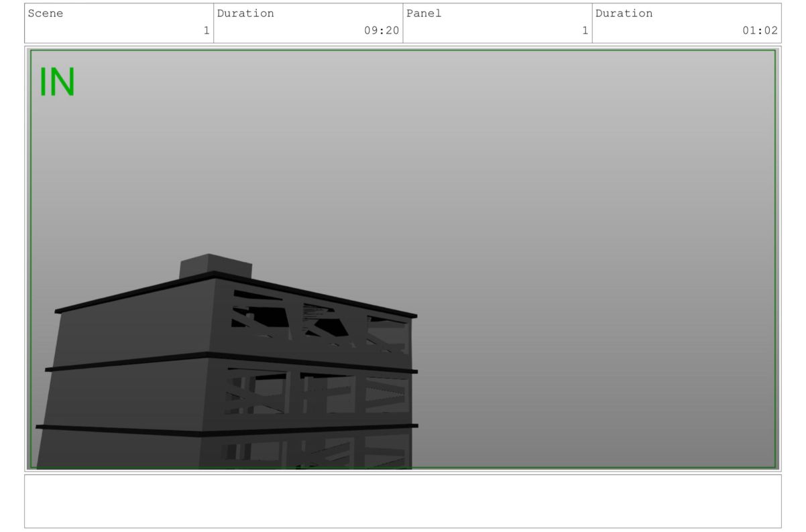Select the scene duration value 09:20
Screen dimensions: 806x532
click(x=382, y=31)
